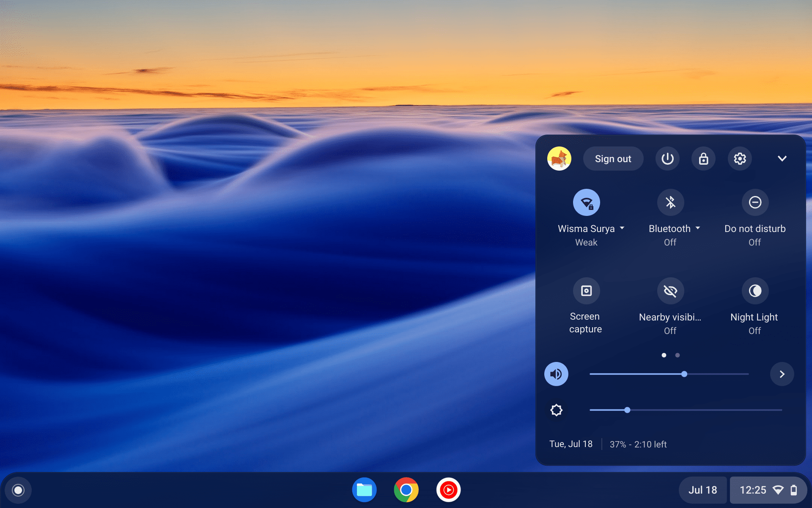Open Settings via the gear icon
The width and height of the screenshot is (812, 508).
point(740,158)
